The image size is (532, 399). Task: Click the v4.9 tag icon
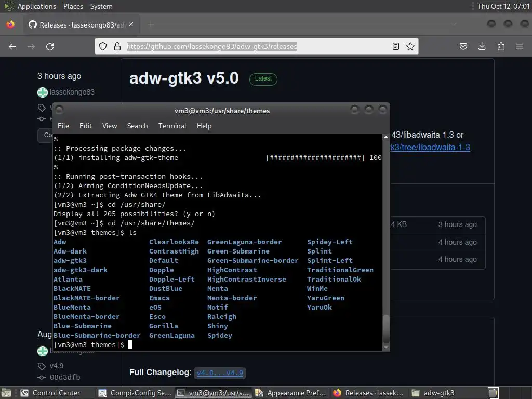click(x=42, y=366)
